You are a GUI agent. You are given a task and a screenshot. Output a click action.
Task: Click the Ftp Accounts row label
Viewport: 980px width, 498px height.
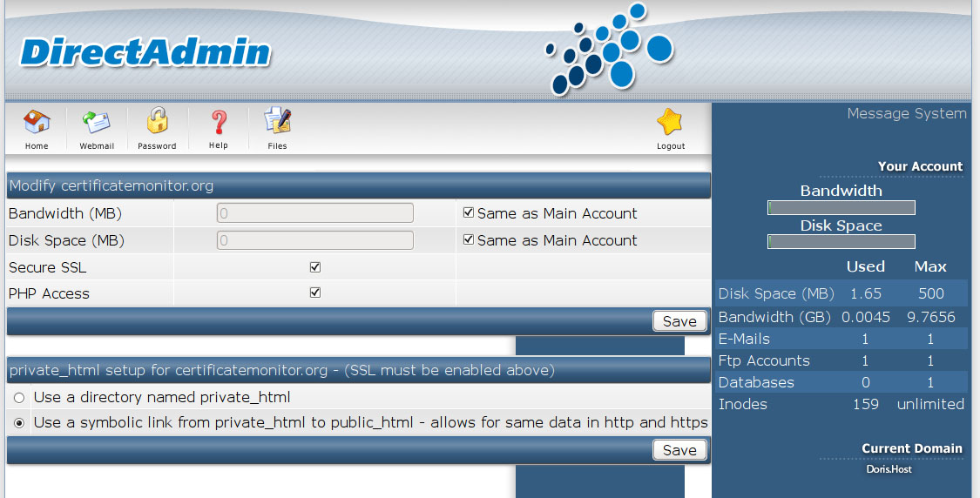point(764,360)
